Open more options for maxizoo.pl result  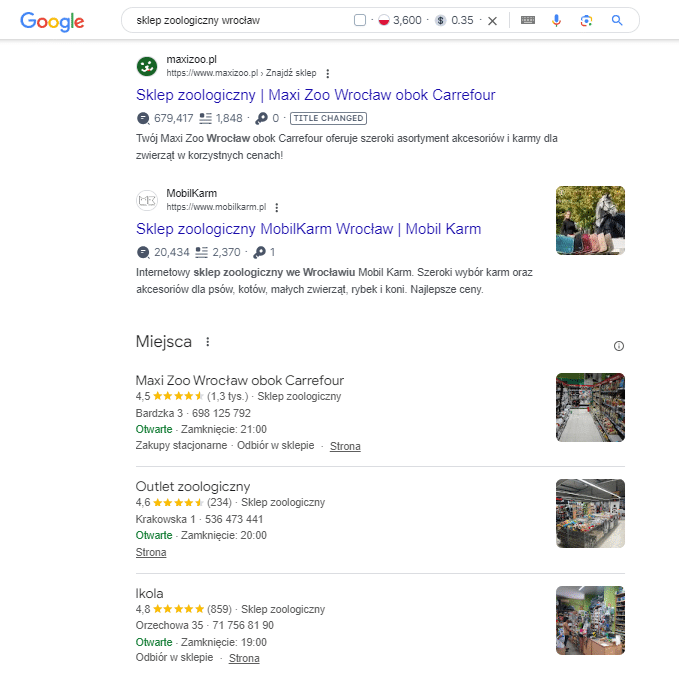click(328, 73)
